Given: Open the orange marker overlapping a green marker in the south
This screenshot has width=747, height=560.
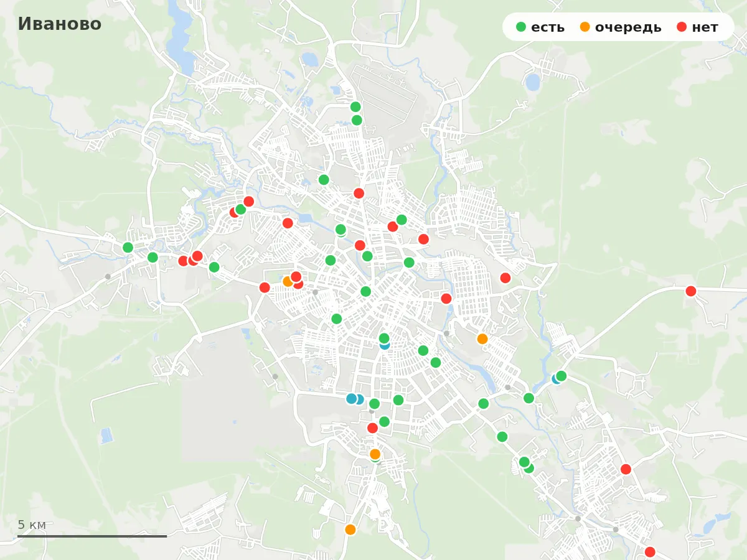Looking at the screenshot, I should point(375,454).
